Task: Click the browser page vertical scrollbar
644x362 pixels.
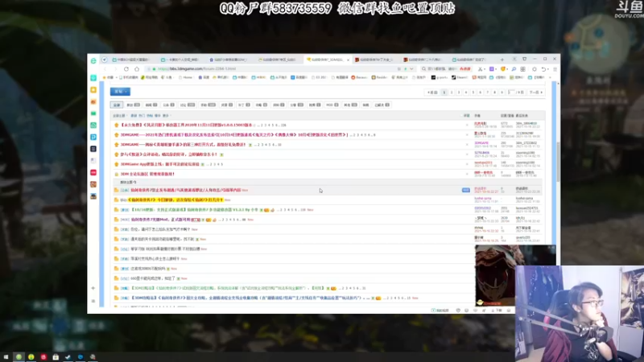Action: (558, 162)
